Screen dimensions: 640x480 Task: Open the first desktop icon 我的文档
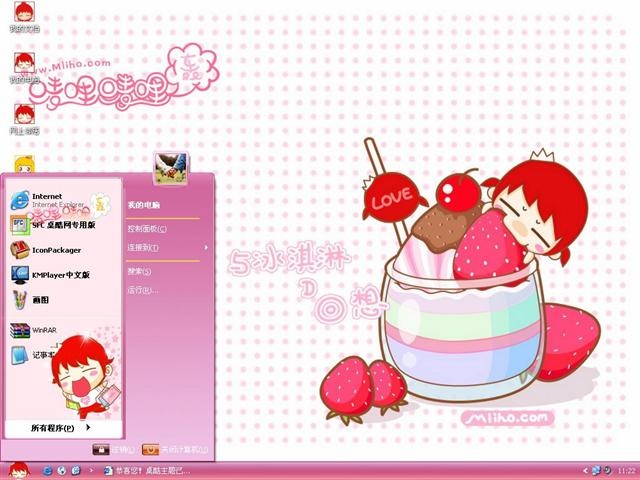(24, 17)
